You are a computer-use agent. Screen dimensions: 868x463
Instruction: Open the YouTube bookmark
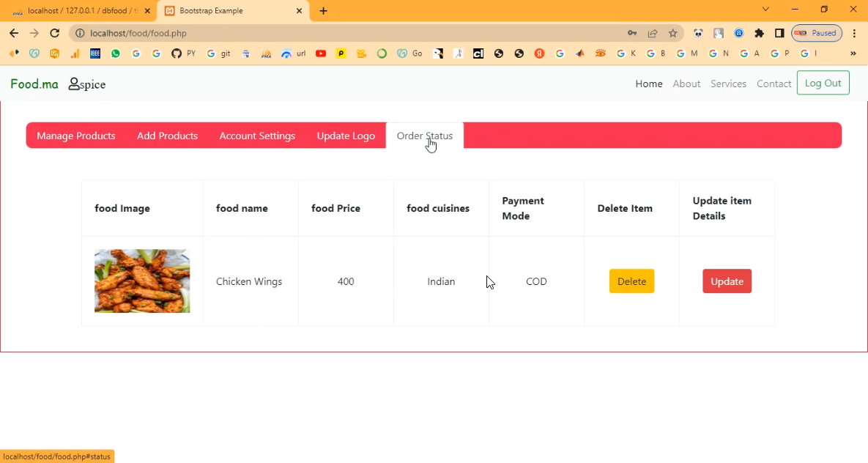[x=321, y=53]
